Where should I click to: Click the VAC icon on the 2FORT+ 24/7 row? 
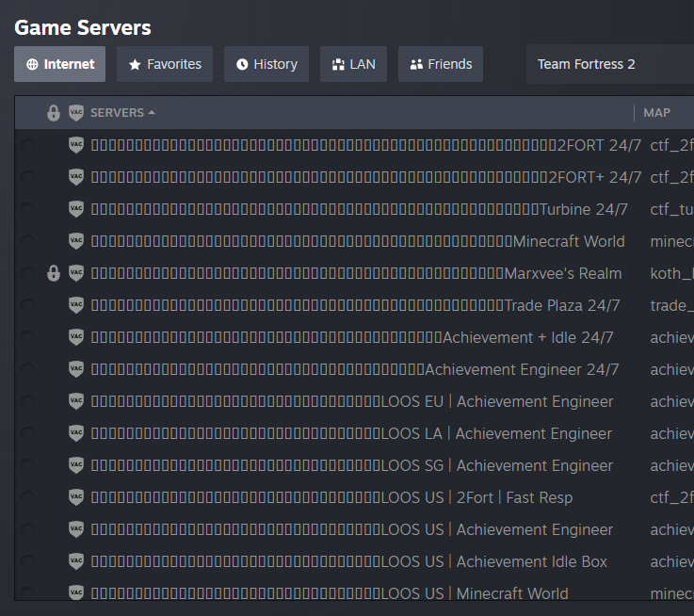click(76, 177)
